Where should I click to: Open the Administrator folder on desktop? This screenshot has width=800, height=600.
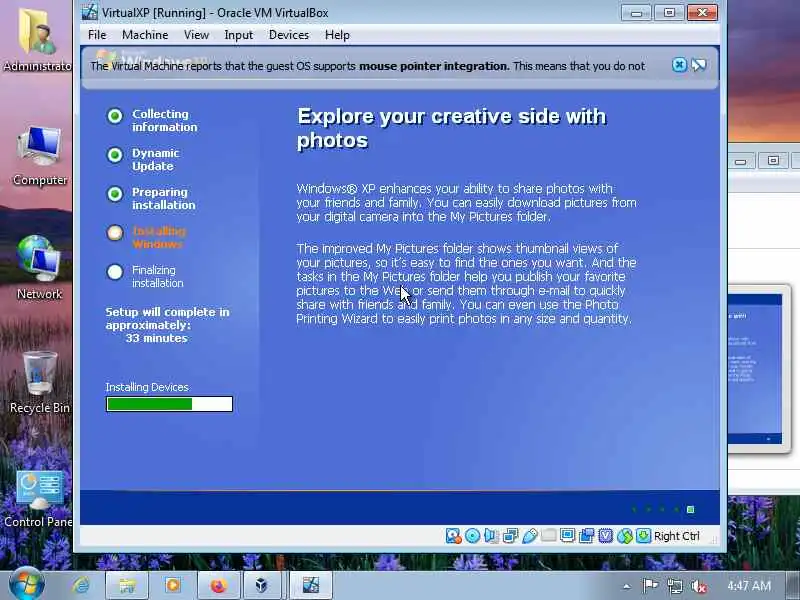pyautogui.click(x=36, y=39)
